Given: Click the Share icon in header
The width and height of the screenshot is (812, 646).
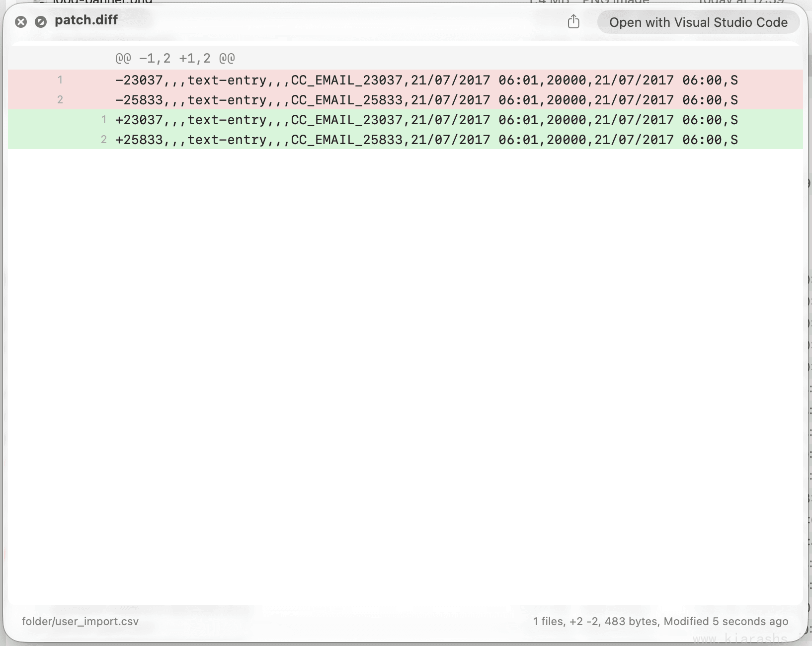Looking at the screenshot, I should 573,21.
